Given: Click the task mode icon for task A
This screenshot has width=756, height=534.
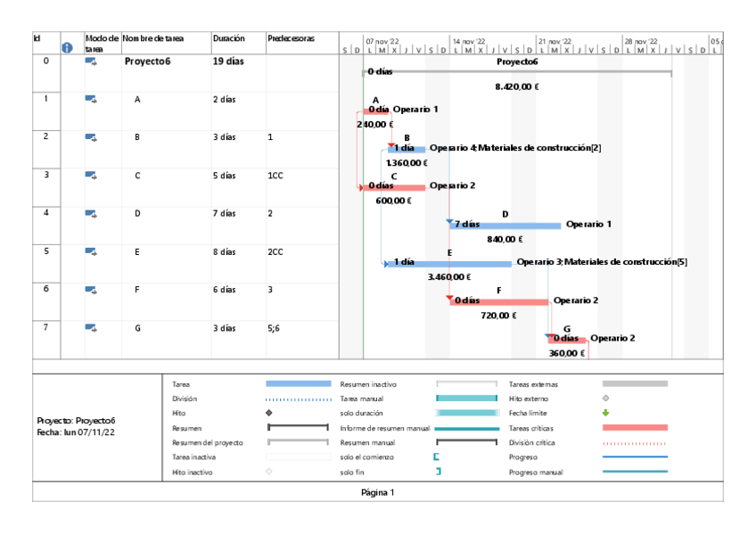Looking at the screenshot, I should pyautogui.click(x=91, y=99).
